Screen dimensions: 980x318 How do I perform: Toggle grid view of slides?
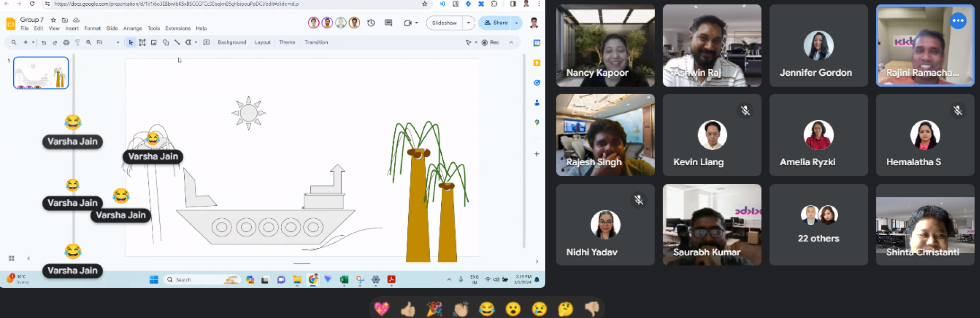11,258
